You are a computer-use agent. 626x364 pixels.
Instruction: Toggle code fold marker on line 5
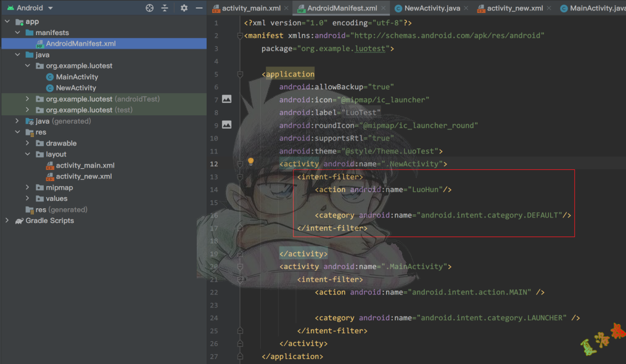coord(240,74)
